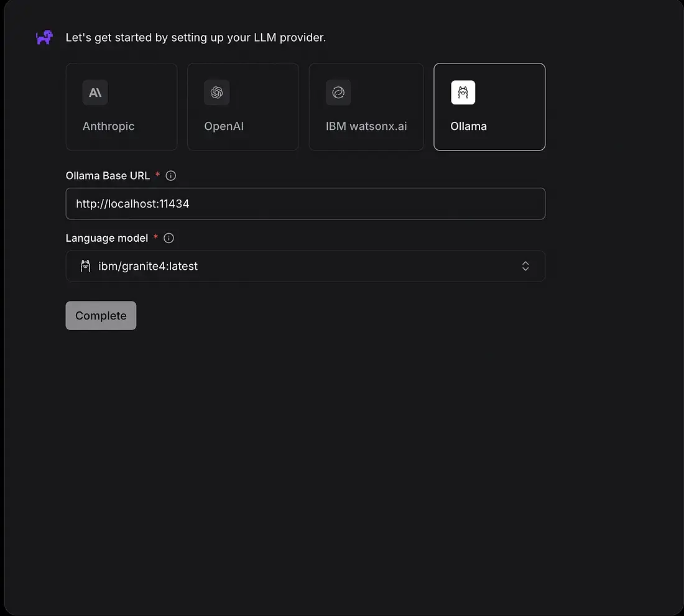Click the up-down chevron in model selector
This screenshot has width=684, height=616.
click(x=525, y=266)
